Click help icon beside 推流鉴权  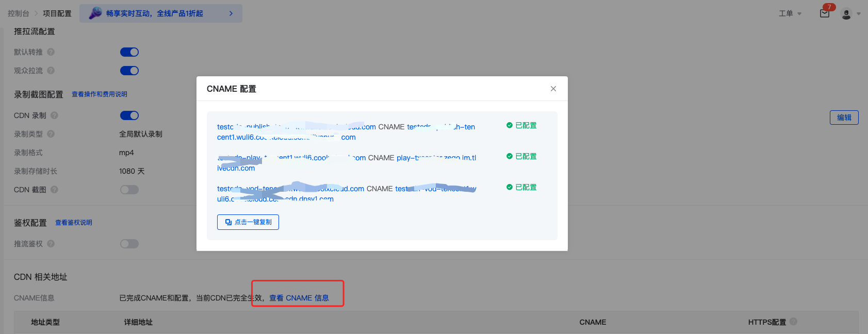coord(51,244)
